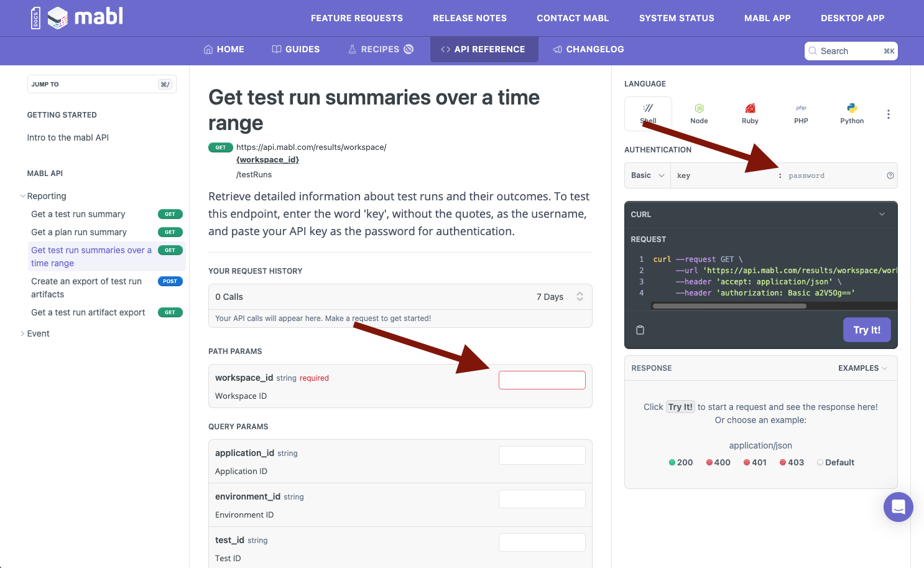Select the Default response example
The height and width of the screenshot is (568, 924).
(835, 462)
